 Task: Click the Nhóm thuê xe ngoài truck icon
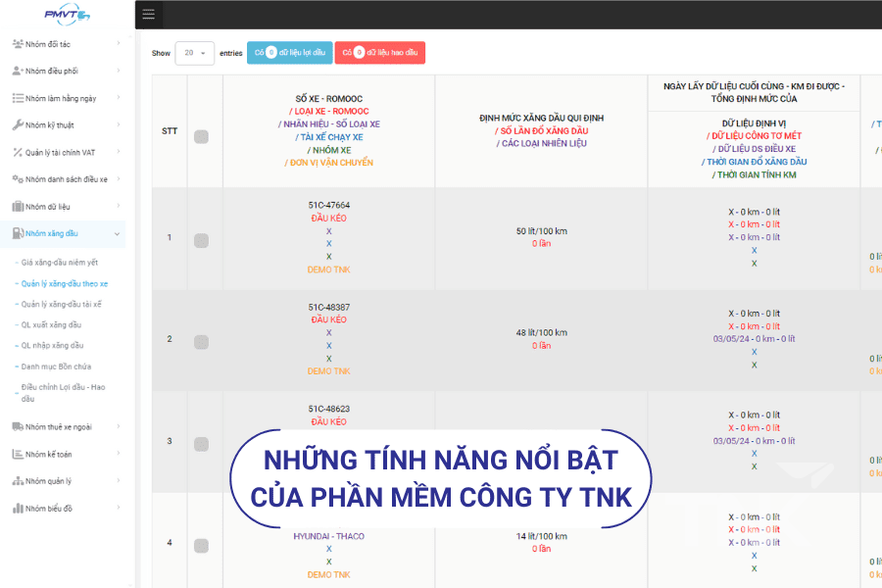tap(18, 426)
